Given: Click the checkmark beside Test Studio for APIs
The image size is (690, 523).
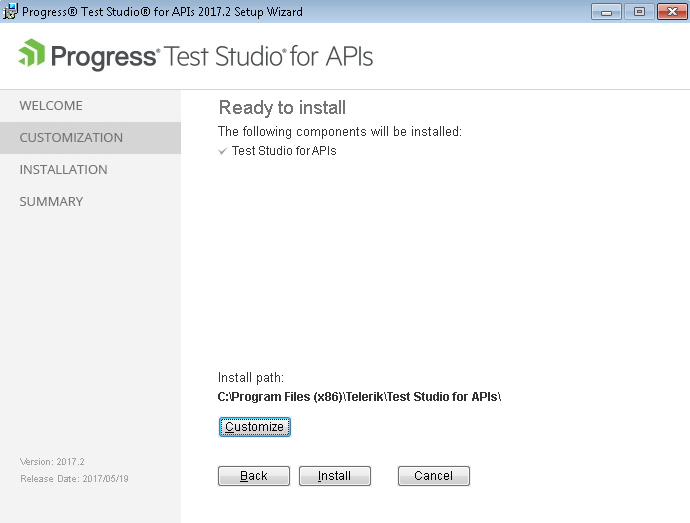Looking at the screenshot, I should pyautogui.click(x=223, y=151).
